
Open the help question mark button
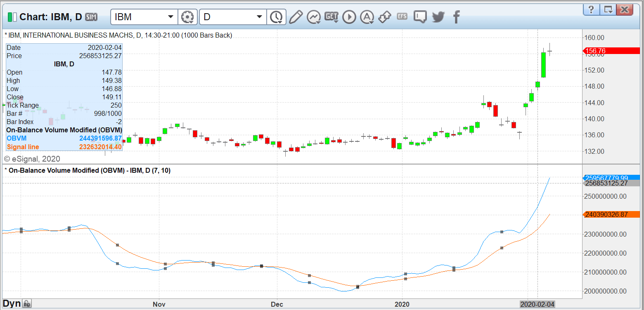click(x=591, y=9)
